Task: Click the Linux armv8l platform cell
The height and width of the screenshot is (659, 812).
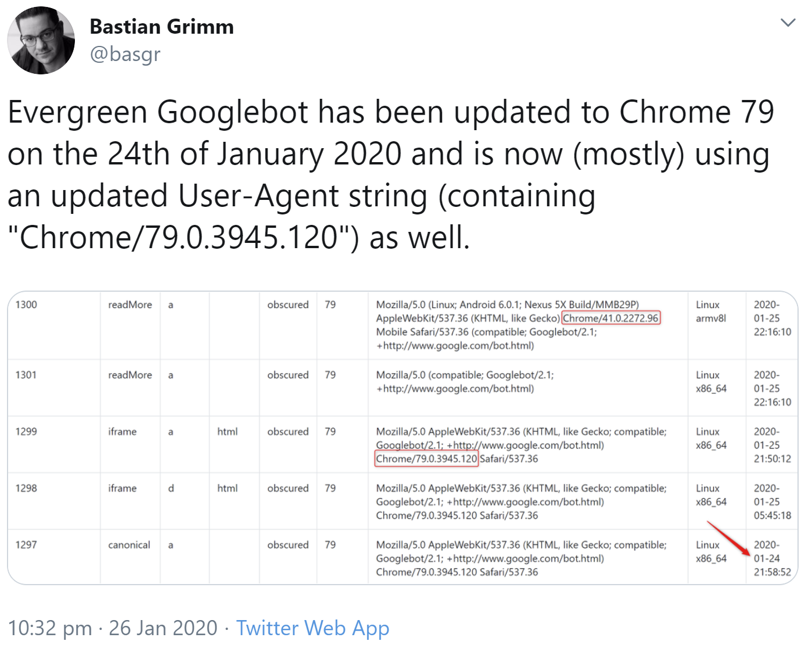Action: point(710,311)
